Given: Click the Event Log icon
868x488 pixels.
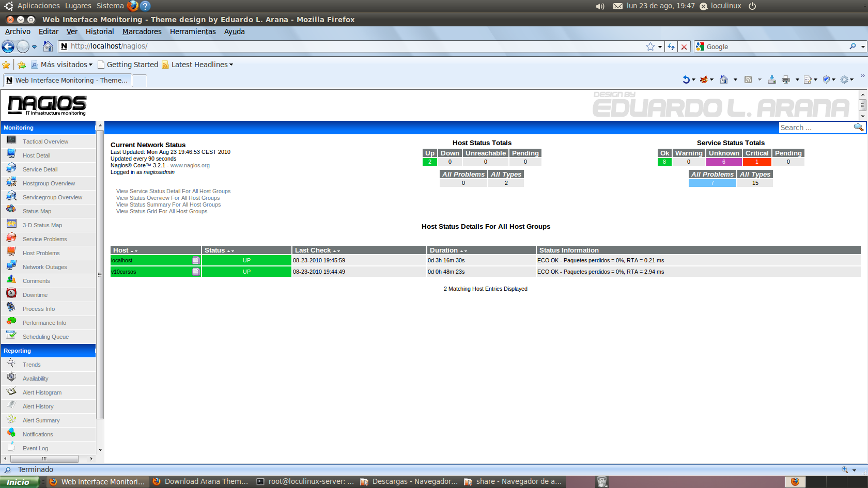Looking at the screenshot, I should [11, 447].
